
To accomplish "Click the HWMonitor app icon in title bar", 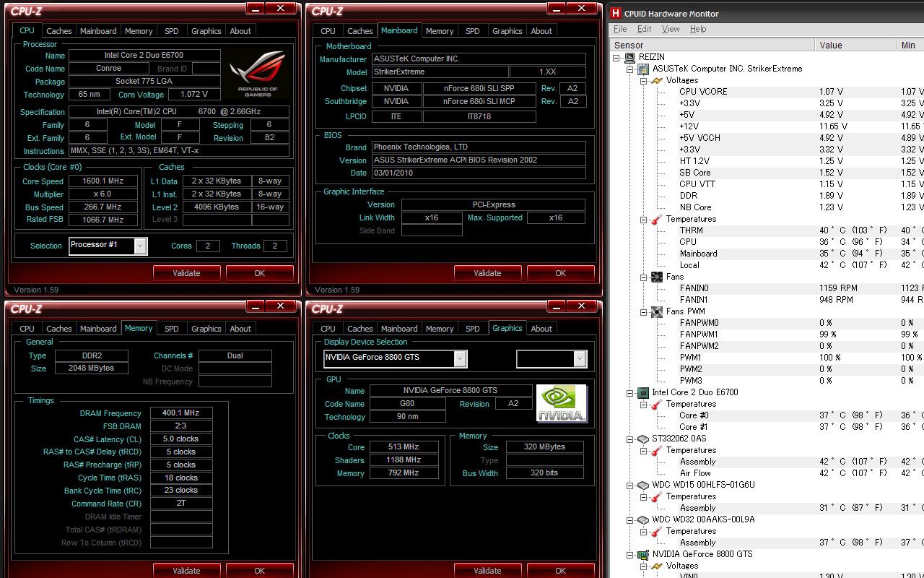I will [x=616, y=13].
